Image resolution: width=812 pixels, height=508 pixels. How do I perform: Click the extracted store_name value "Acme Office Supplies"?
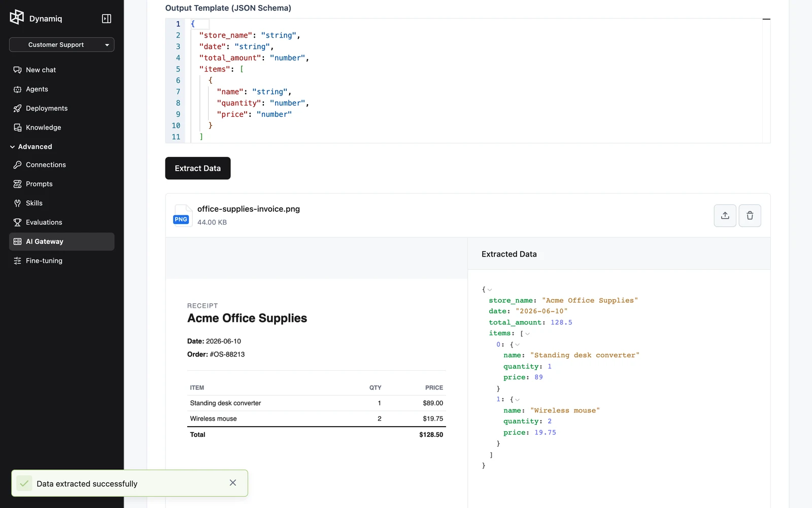[x=590, y=301]
